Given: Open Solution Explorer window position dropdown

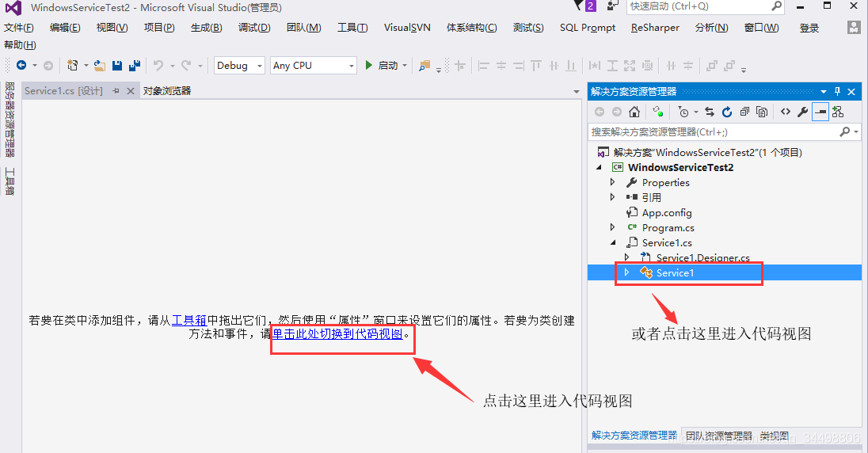Looking at the screenshot, I should pyautogui.click(x=824, y=91).
